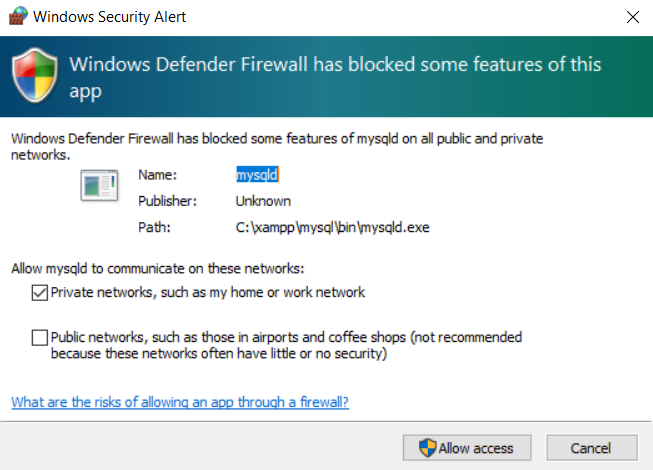Close the Windows Security Alert dialog
The height and width of the screenshot is (470, 653).
click(x=633, y=17)
